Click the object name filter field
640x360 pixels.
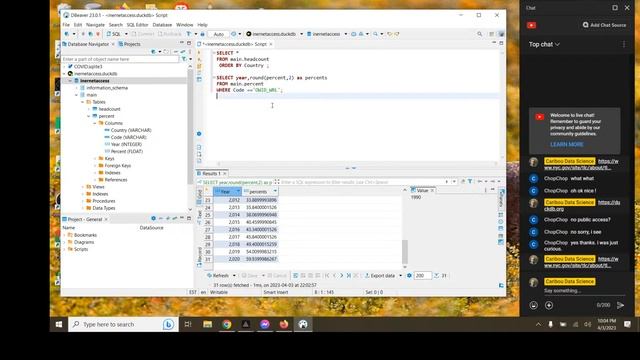pyautogui.click(x=120, y=59)
